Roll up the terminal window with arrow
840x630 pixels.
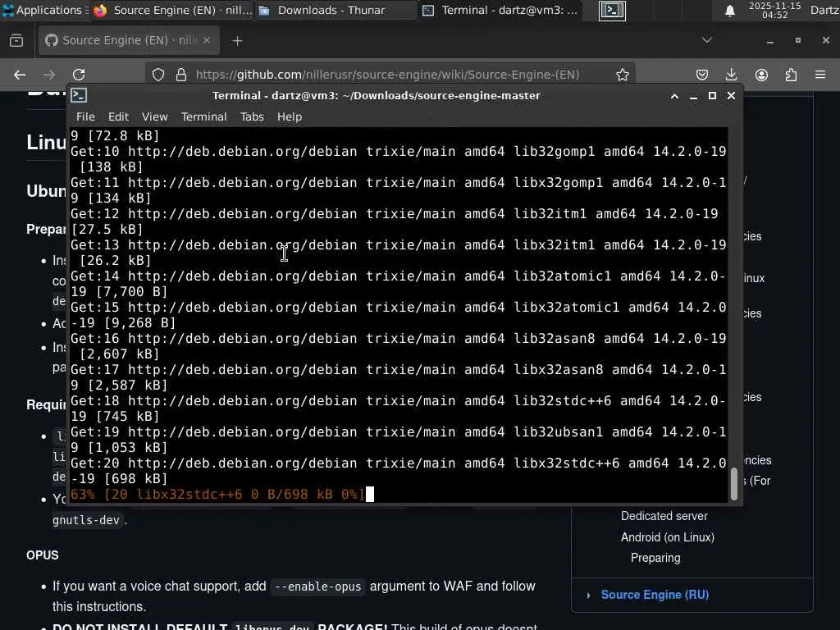(x=674, y=96)
